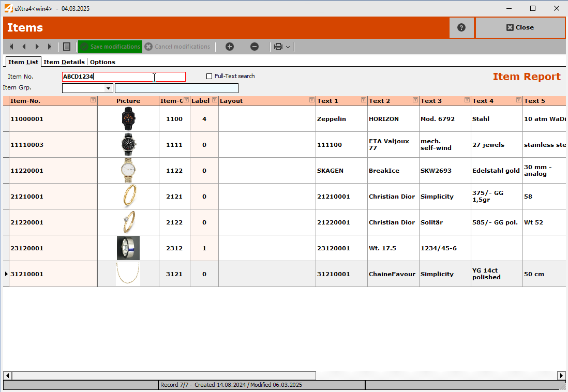Expand the print options dropdown arrow

(288, 47)
